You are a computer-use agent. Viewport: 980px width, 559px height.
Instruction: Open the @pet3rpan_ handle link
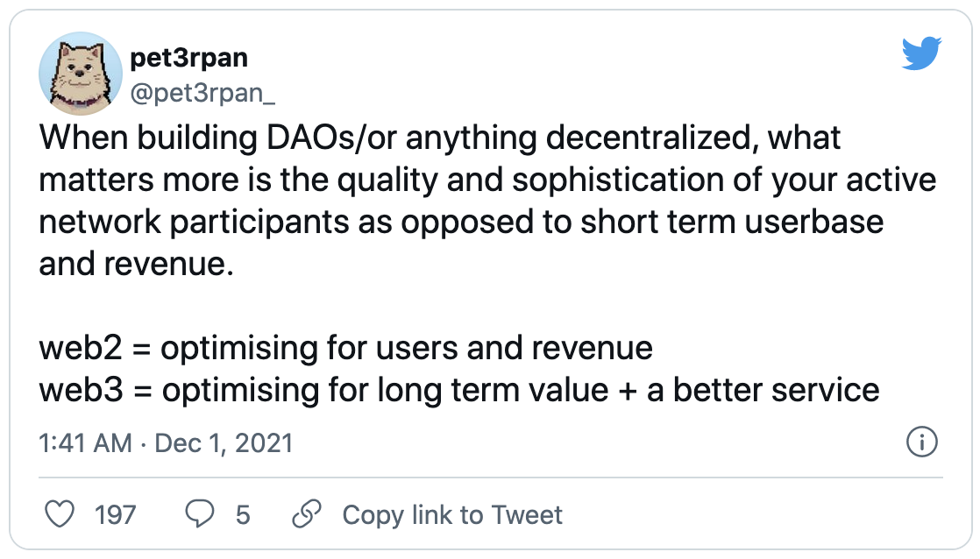(195, 92)
